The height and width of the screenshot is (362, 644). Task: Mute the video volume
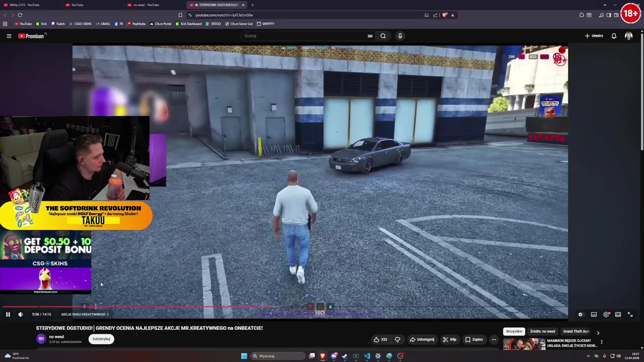[x=21, y=314]
